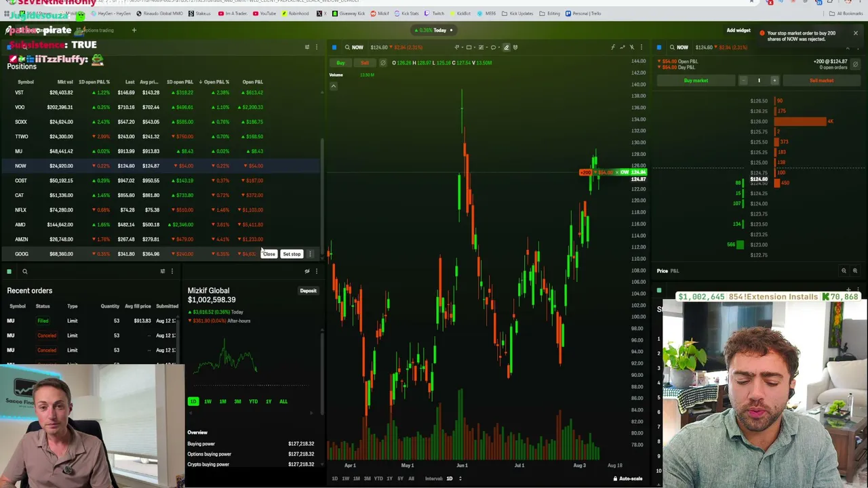
Task: Dismiss the rejected order notification
Action: 855,33
